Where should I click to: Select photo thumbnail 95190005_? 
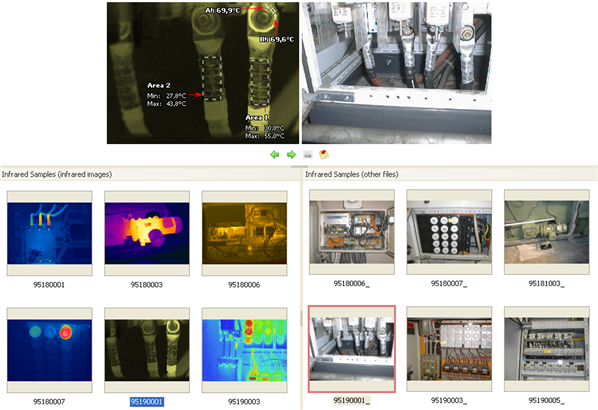pyautogui.click(x=547, y=349)
